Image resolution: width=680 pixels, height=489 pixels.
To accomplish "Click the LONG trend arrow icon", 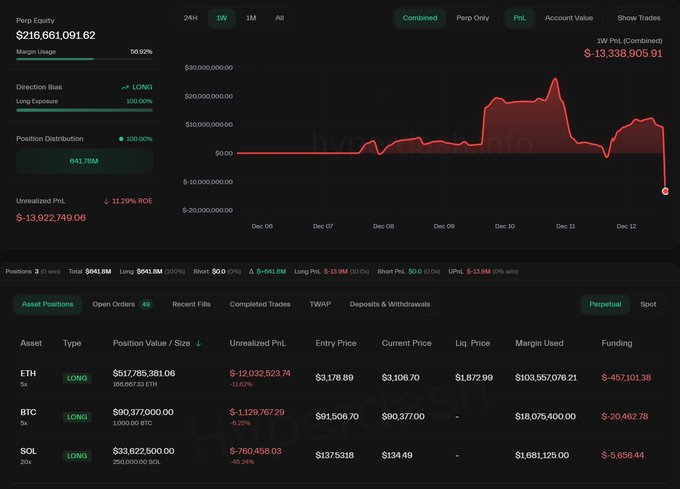I will point(125,88).
